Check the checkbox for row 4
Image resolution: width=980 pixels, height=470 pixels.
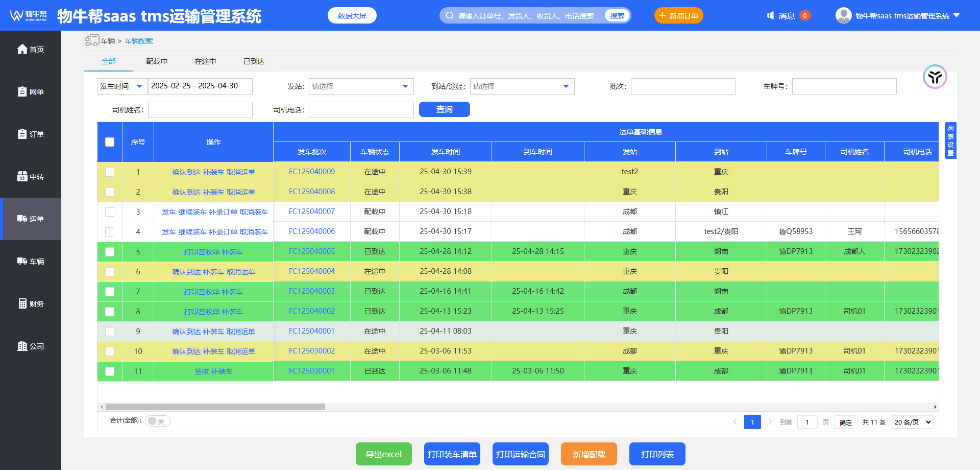tap(110, 232)
